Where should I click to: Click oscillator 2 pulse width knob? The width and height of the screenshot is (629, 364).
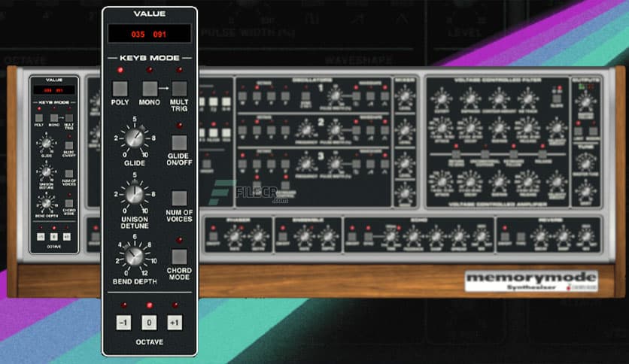pyautogui.click(x=335, y=130)
